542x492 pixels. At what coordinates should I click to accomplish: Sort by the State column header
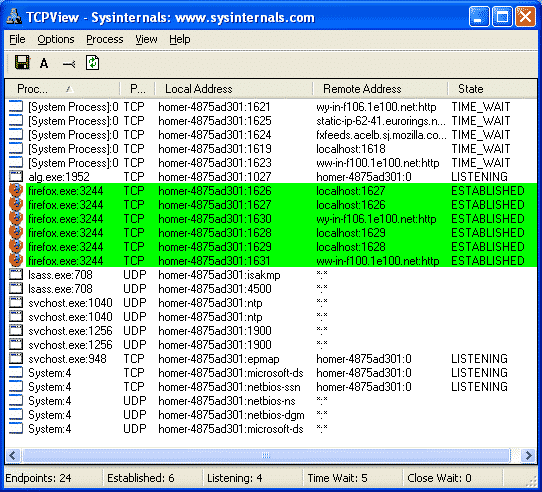[x=492, y=89]
